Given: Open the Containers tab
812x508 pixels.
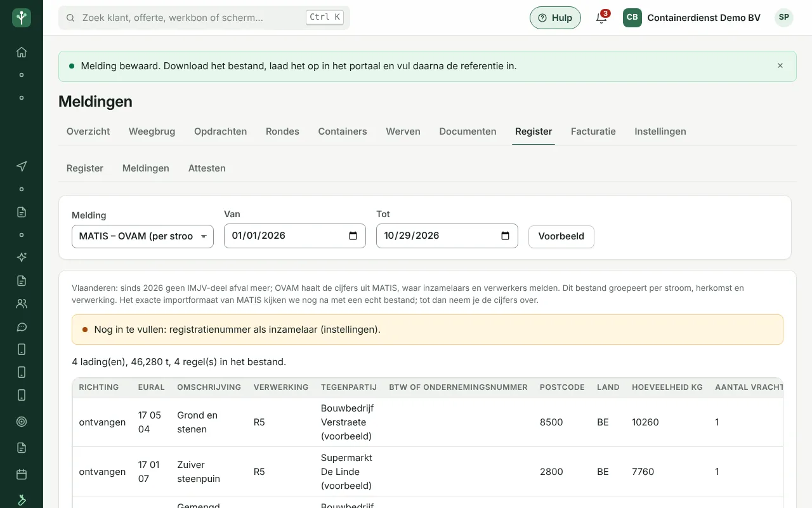Looking at the screenshot, I should [x=343, y=131].
